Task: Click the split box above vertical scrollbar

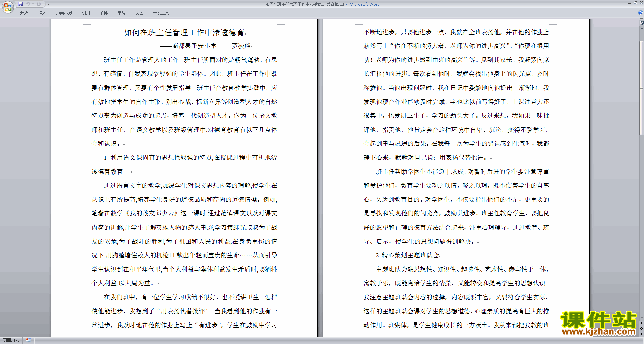Action: pos(642,19)
